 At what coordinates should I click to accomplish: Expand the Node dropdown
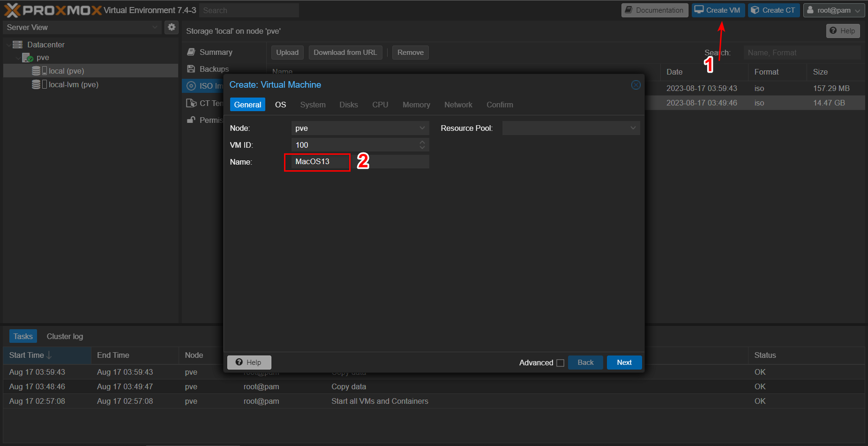(x=422, y=128)
